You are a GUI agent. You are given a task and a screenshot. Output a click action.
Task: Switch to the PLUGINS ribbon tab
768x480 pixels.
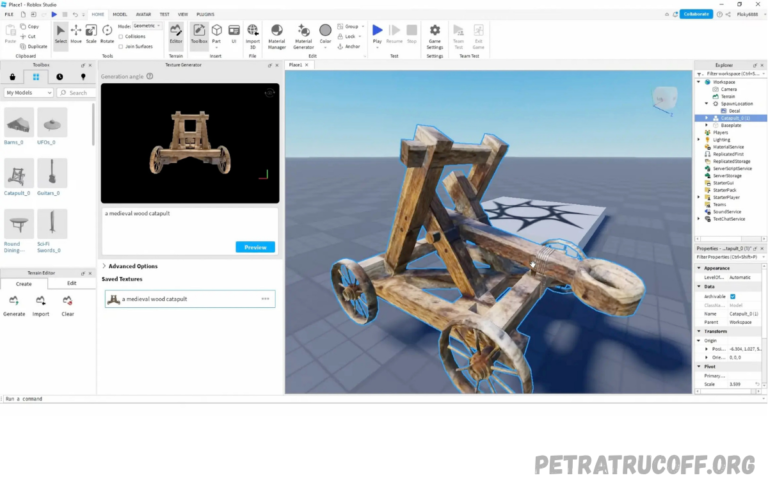click(205, 14)
